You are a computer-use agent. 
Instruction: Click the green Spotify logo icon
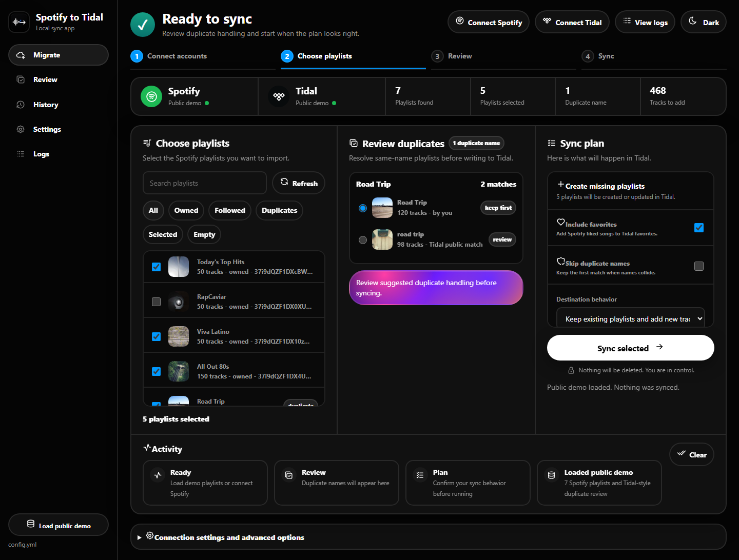151,96
